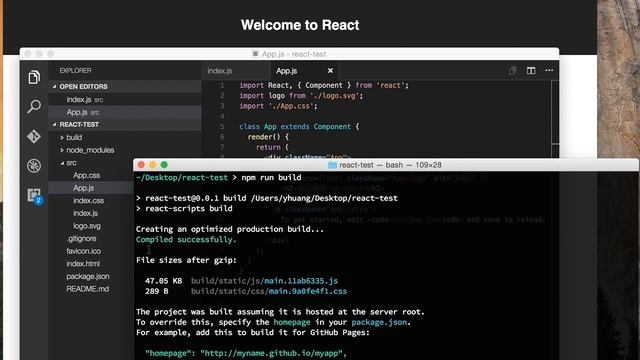Click the green zoom button of the terminal window
This screenshot has height=360, width=640.
click(164, 165)
